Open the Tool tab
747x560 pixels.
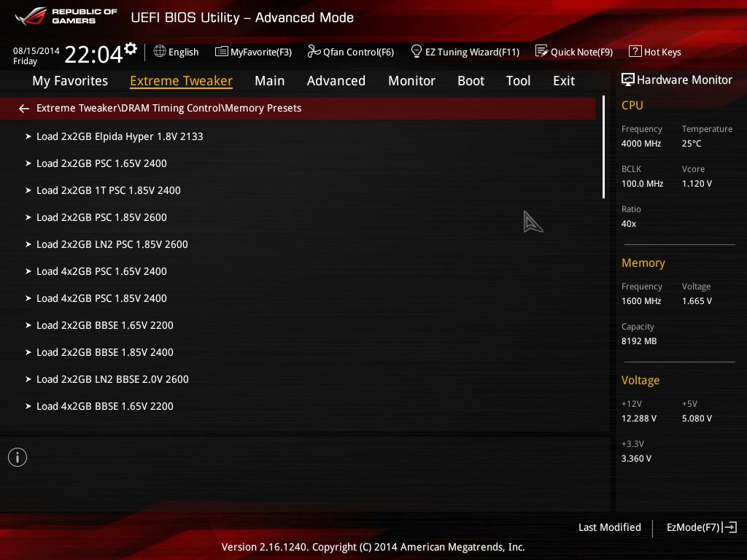(x=518, y=81)
